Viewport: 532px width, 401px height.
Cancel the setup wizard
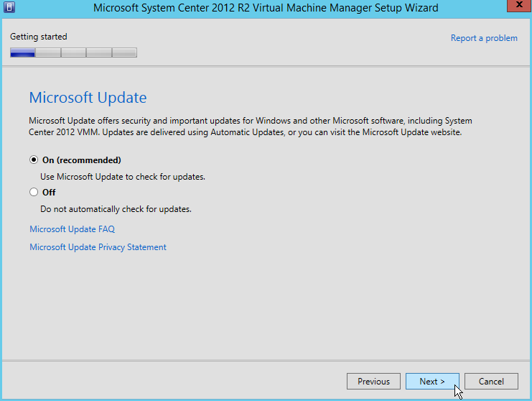[491, 382]
